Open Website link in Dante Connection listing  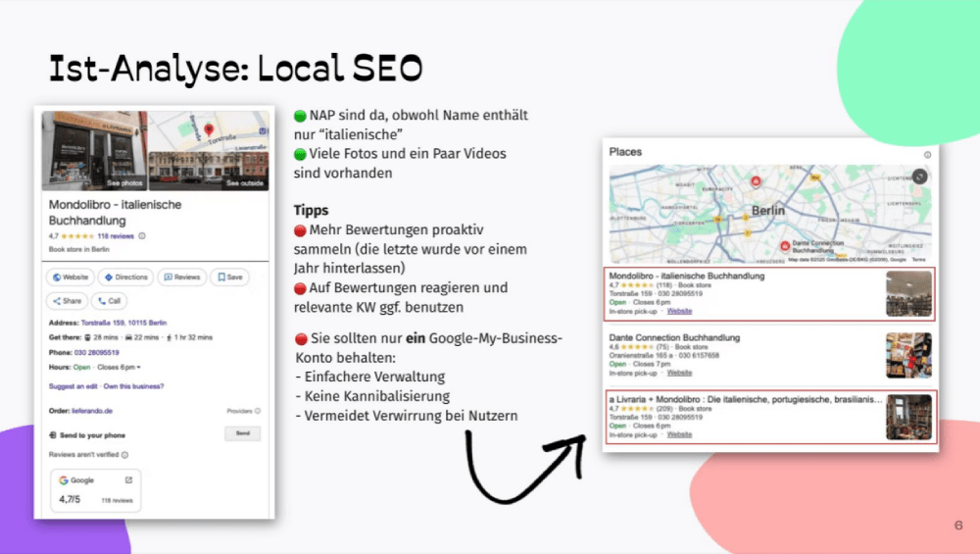pyautogui.click(x=679, y=373)
